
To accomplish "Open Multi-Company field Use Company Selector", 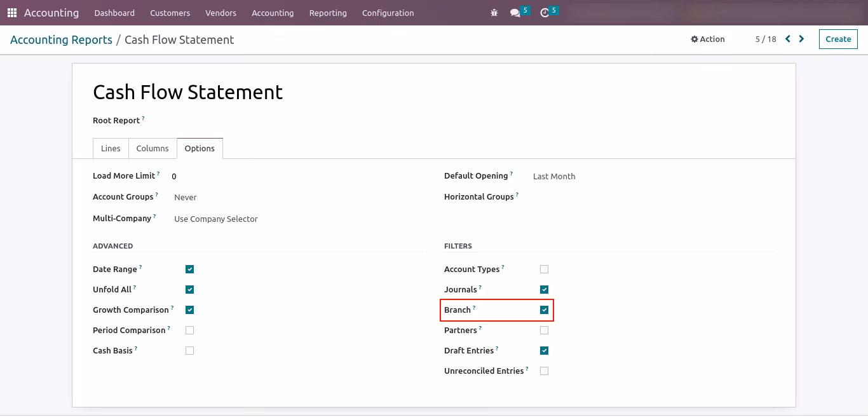I will (216, 219).
